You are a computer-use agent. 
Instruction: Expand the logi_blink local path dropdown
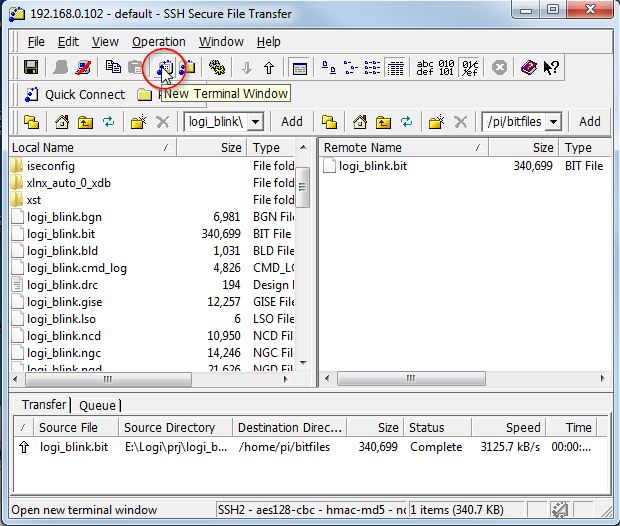click(256, 122)
